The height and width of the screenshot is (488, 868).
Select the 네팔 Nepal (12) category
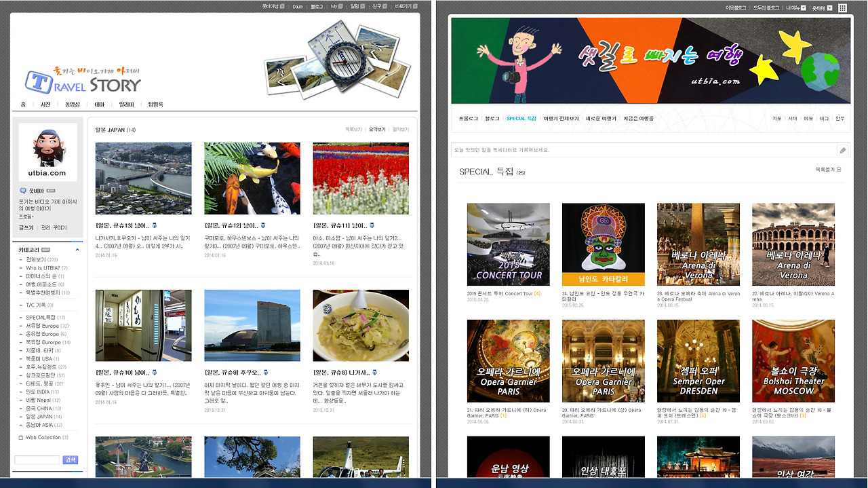(43, 400)
